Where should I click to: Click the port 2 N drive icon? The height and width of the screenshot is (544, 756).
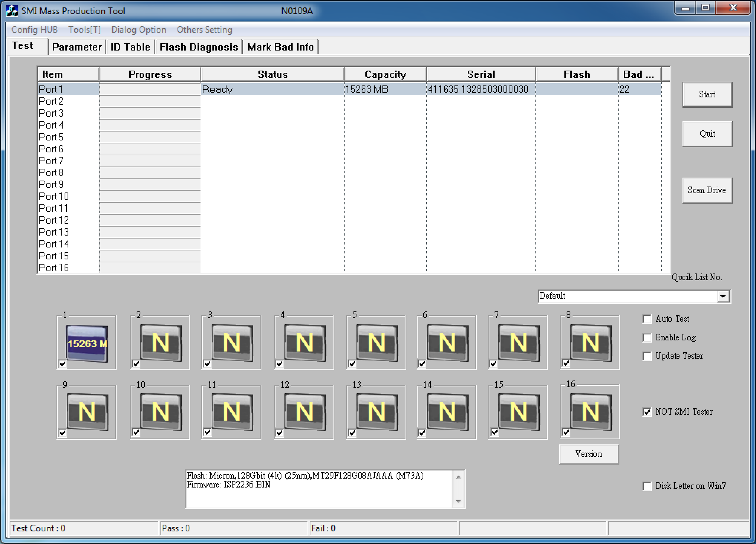(x=160, y=343)
